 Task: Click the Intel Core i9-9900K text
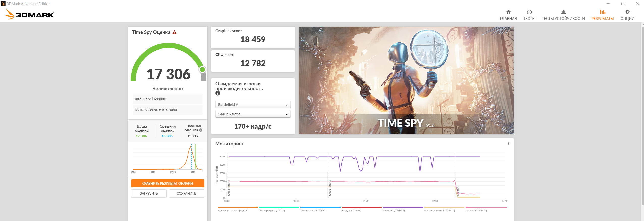coord(150,99)
